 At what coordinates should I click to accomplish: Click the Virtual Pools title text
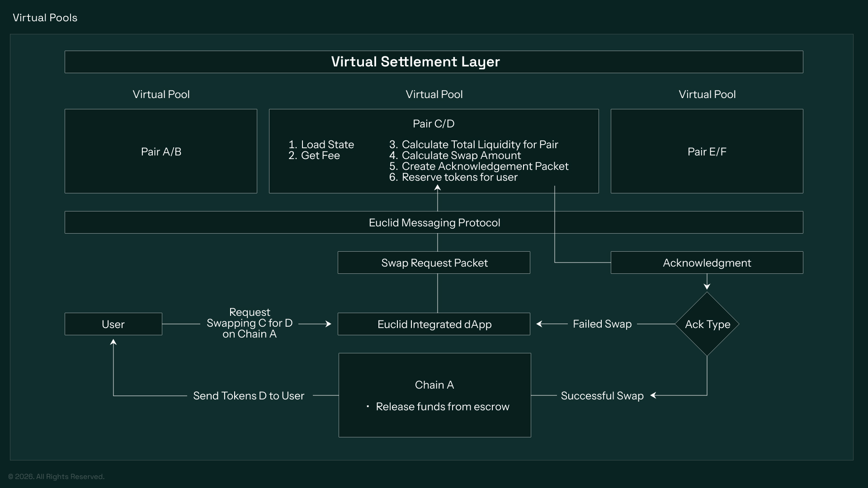[45, 18]
